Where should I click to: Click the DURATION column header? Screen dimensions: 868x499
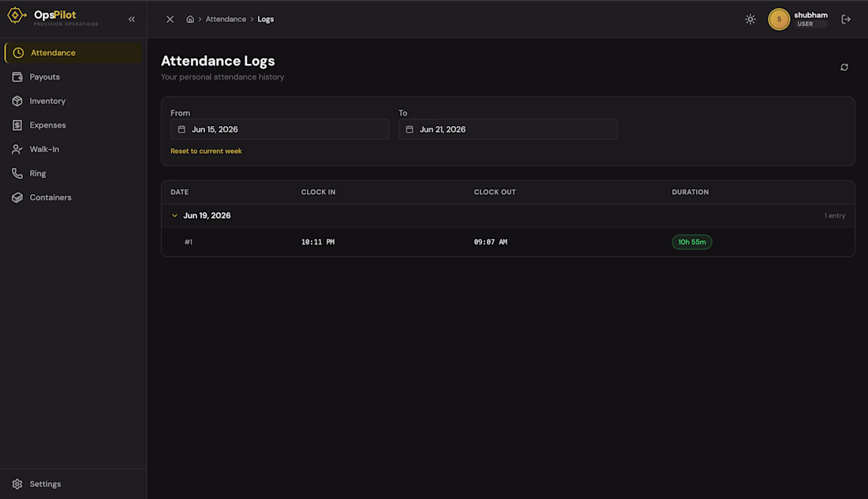point(690,192)
